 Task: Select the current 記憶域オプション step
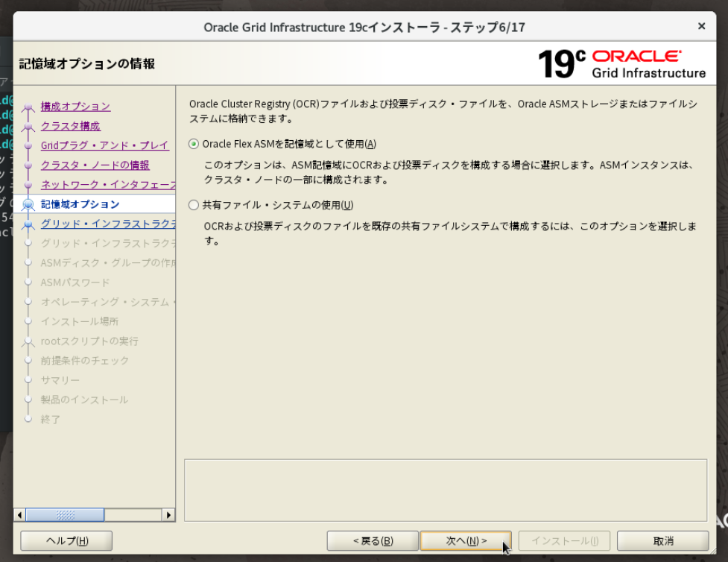tap(80, 204)
